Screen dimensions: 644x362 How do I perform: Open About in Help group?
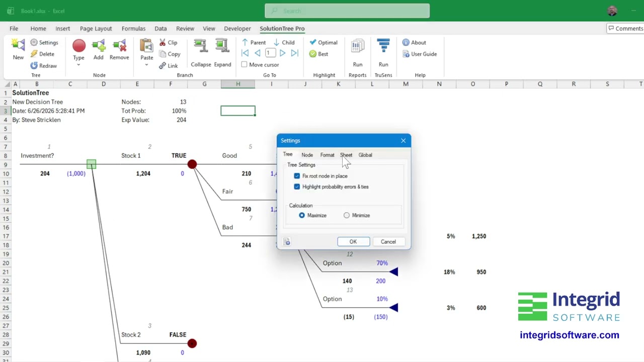point(414,43)
